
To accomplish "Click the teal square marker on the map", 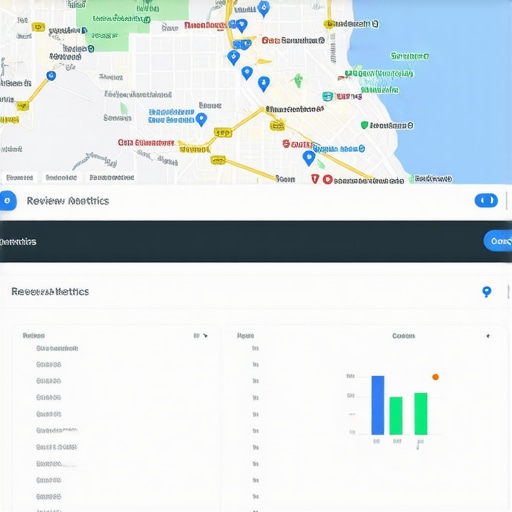I will click(x=327, y=97).
